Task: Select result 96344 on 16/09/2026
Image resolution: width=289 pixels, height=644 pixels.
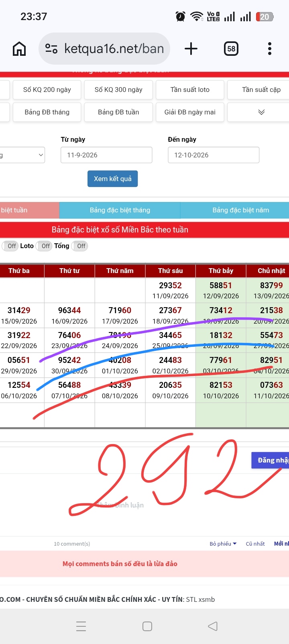Action: 69,310
